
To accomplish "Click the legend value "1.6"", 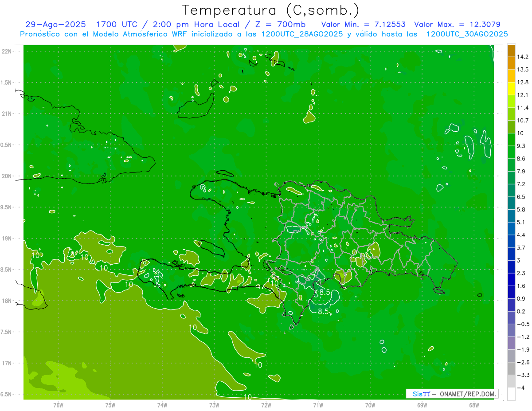I will coord(521,286).
